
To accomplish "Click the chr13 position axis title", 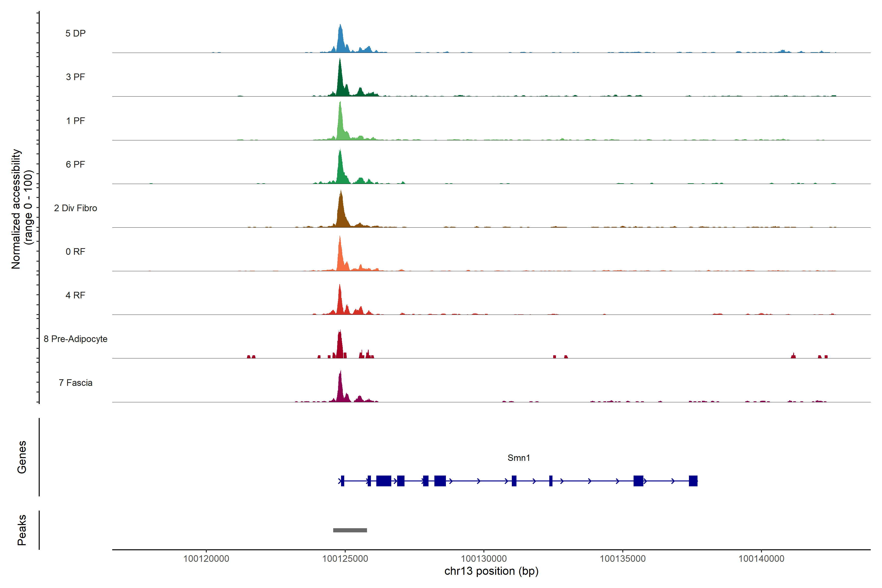I will (491, 571).
